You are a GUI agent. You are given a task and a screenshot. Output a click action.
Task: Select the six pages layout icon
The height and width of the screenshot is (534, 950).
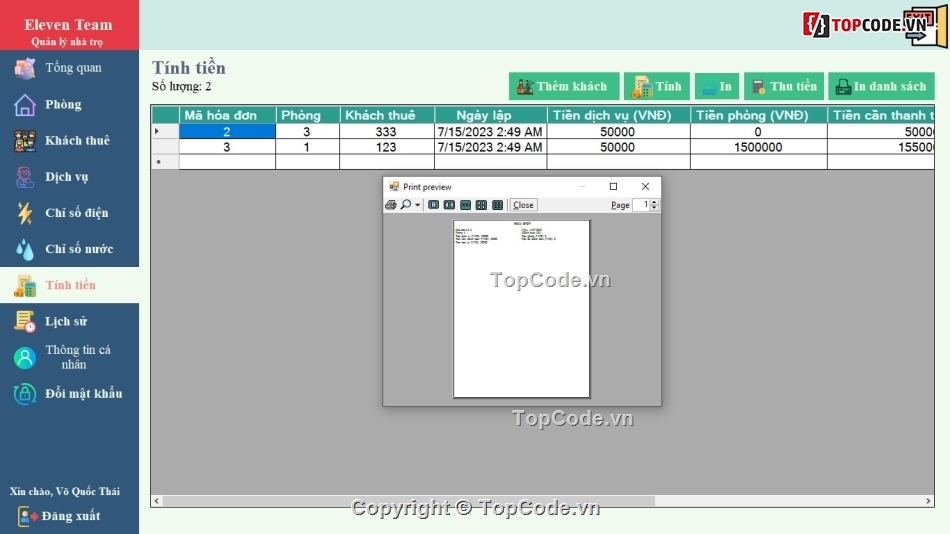pos(497,205)
